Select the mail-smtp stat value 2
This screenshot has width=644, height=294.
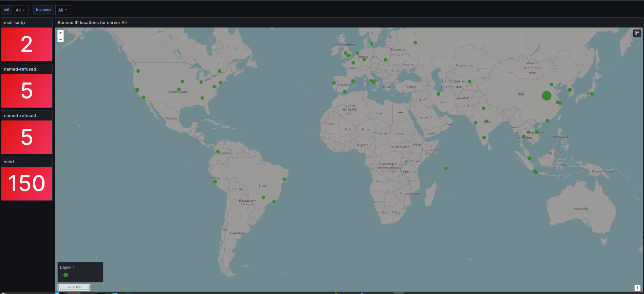click(26, 44)
